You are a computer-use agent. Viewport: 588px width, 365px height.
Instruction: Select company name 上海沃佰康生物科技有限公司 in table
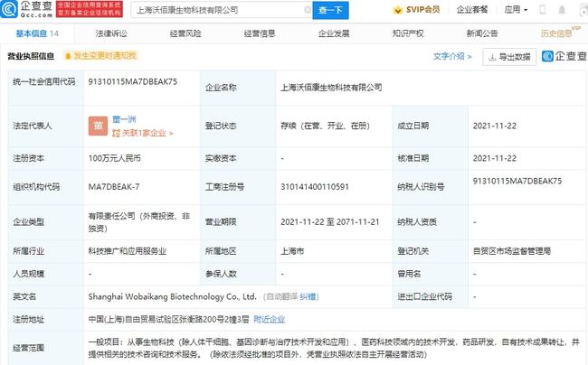(x=331, y=88)
